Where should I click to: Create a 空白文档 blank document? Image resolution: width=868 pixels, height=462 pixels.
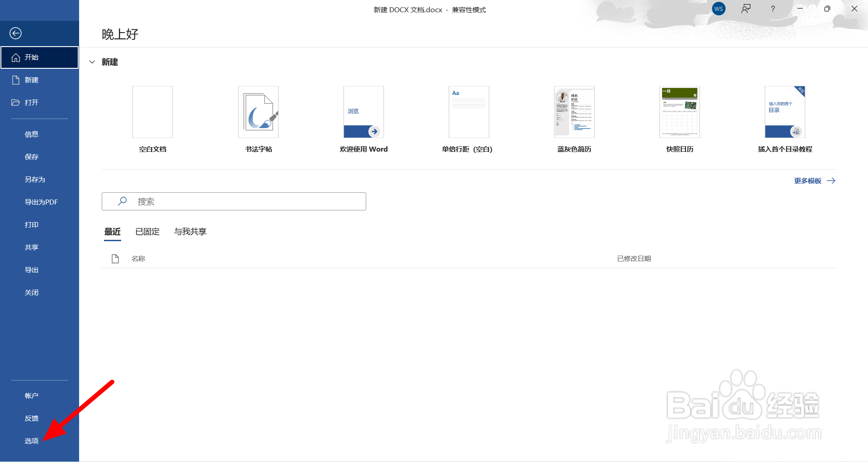[x=152, y=120]
